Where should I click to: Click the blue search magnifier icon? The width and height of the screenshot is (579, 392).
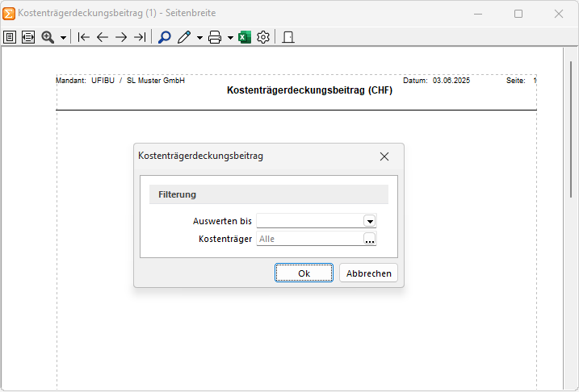[x=165, y=37]
